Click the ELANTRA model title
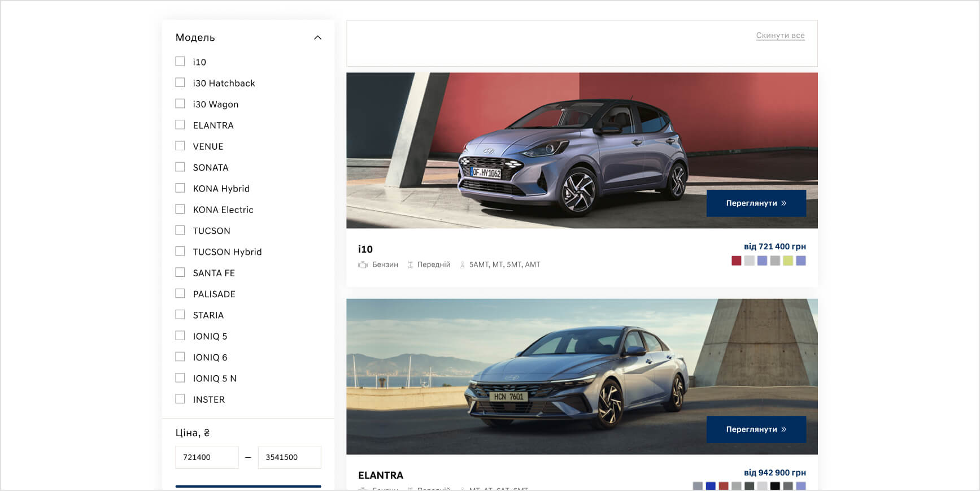 (381, 475)
